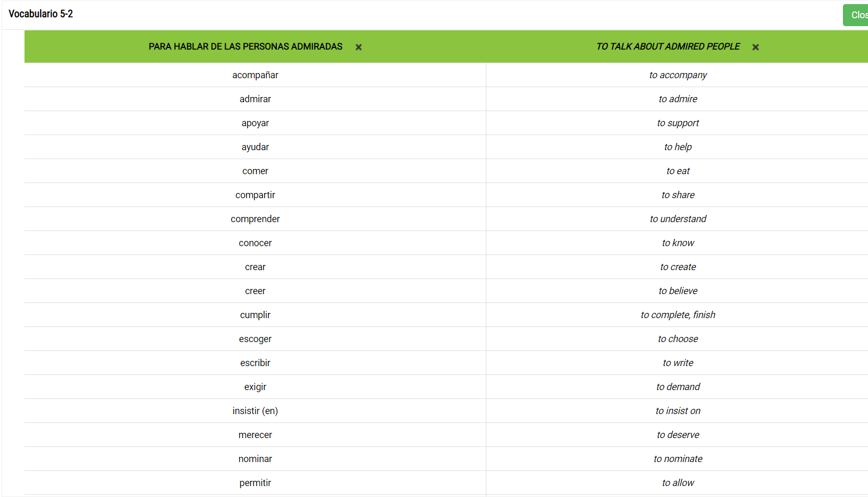Image resolution: width=868 pixels, height=497 pixels.
Task: Select the word ayudar
Action: [x=255, y=147]
